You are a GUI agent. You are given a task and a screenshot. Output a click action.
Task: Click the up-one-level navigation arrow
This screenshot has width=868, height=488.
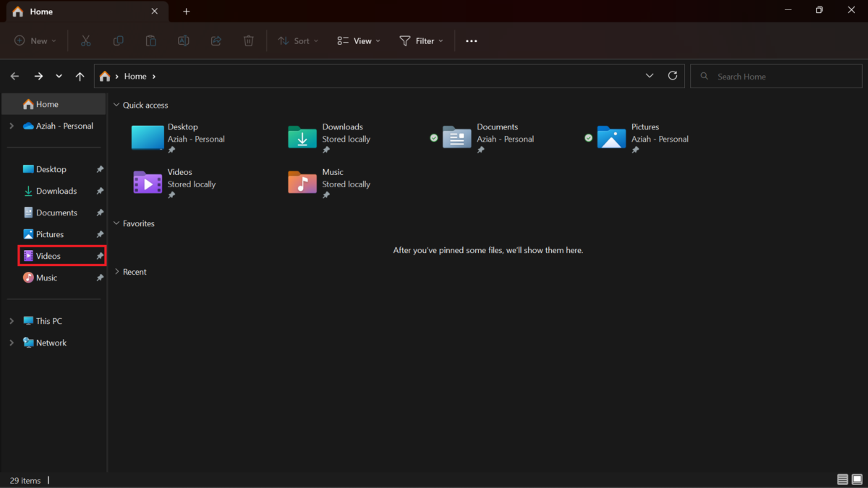80,76
